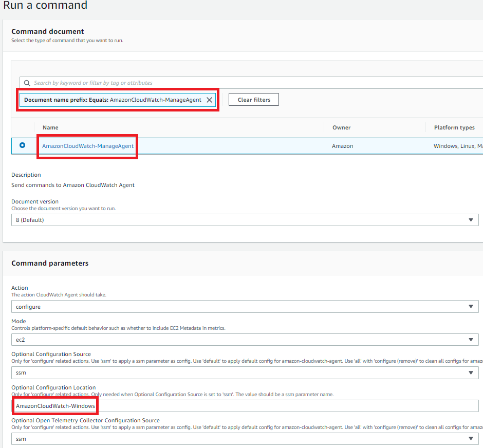
Task: Remove the Document name prefix filter
Action: click(x=209, y=100)
